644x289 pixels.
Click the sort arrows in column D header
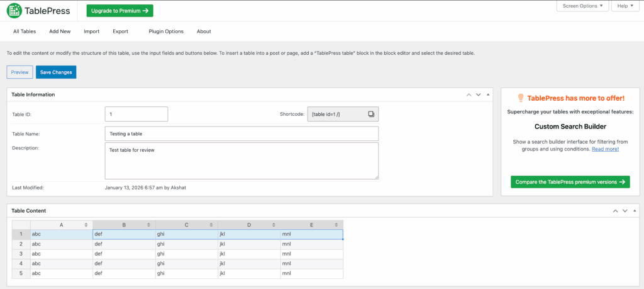(x=274, y=225)
